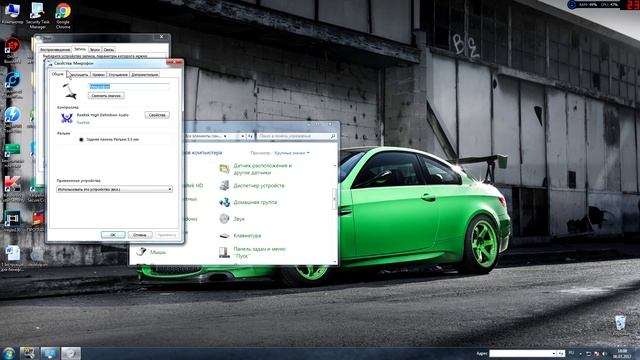Click the Control Panel address refresh button
This screenshot has width=640, height=360.
point(250,136)
